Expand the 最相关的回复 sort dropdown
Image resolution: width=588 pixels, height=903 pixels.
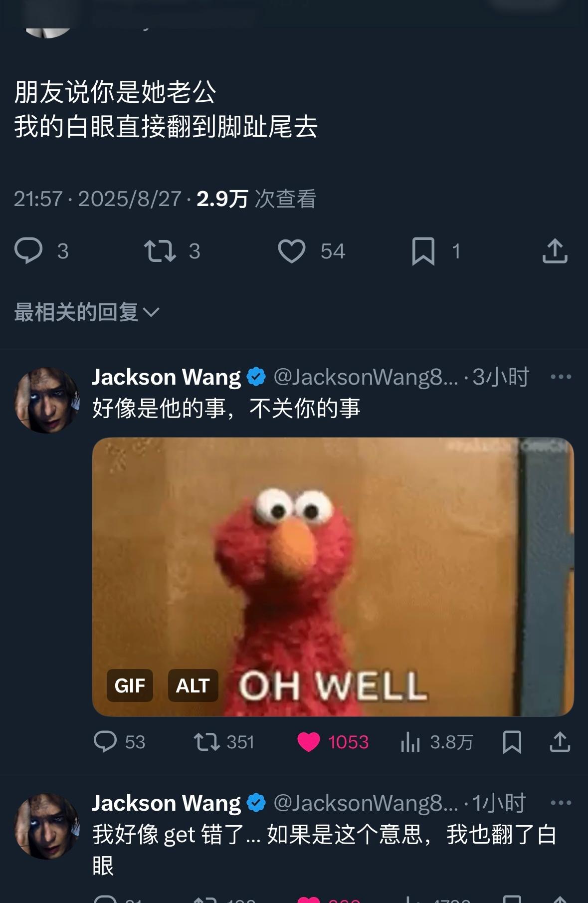[x=86, y=312]
